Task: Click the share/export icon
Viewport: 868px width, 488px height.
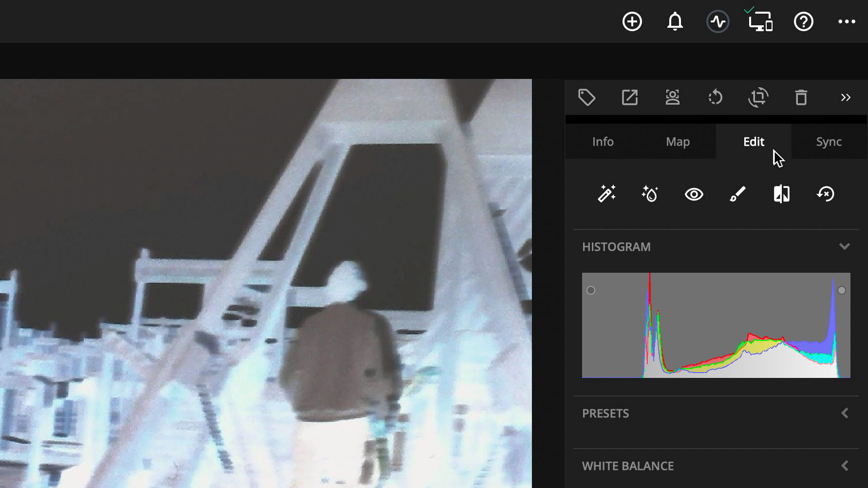Action: 629,97
